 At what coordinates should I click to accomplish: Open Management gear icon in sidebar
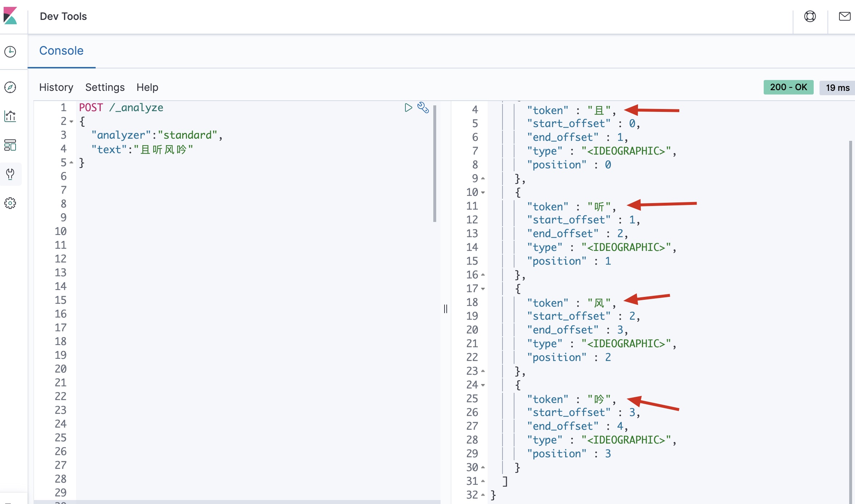click(10, 203)
